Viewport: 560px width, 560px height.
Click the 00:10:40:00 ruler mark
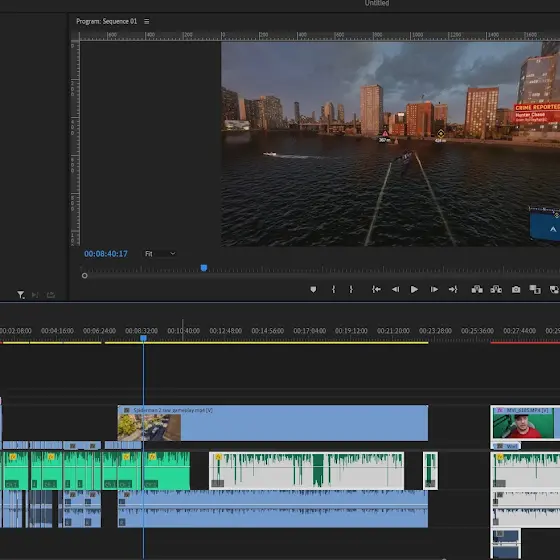[184, 331]
